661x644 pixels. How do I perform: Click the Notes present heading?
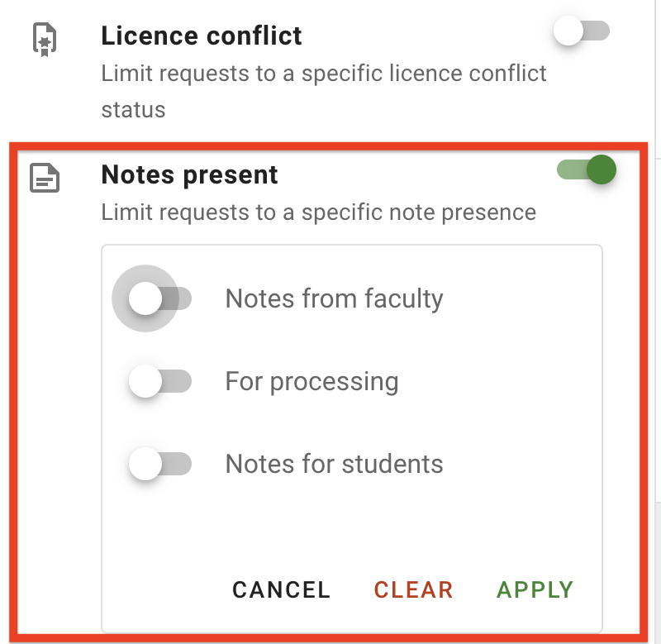point(189,174)
